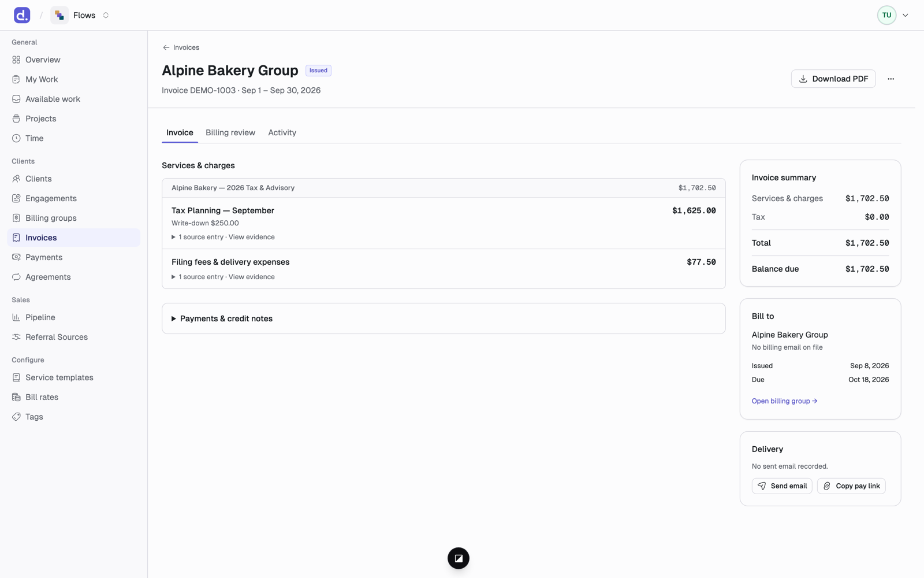Open the three-dots more actions menu
The height and width of the screenshot is (578, 924).
(x=891, y=79)
